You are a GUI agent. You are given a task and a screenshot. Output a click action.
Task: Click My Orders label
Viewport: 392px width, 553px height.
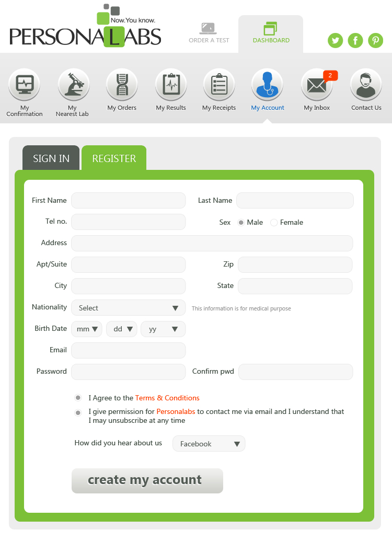point(122,108)
